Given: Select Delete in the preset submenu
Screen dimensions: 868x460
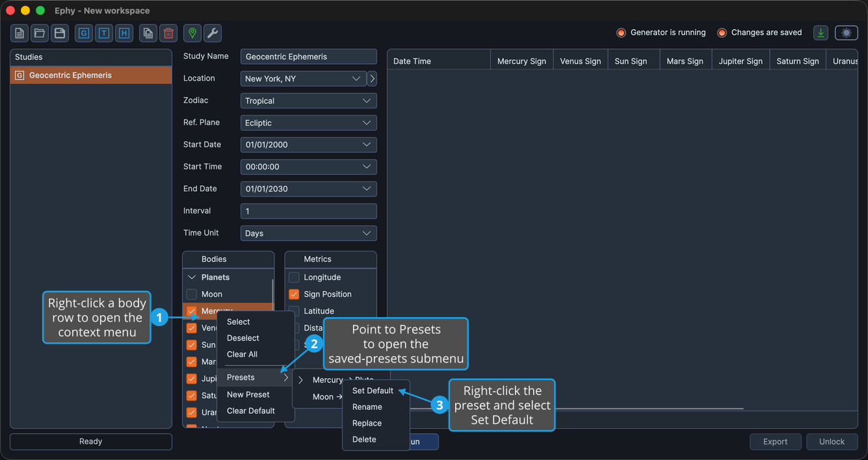Looking at the screenshot, I should (376, 439).
